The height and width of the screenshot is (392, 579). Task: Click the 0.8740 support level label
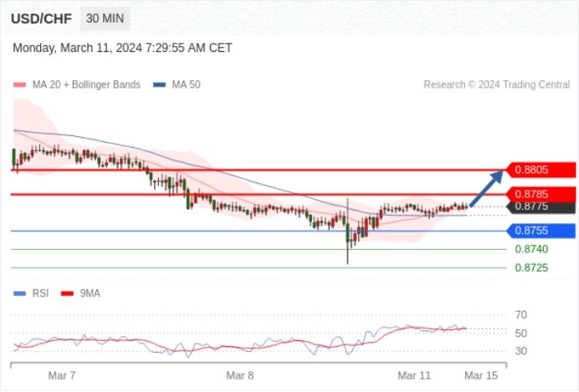tap(531, 249)
